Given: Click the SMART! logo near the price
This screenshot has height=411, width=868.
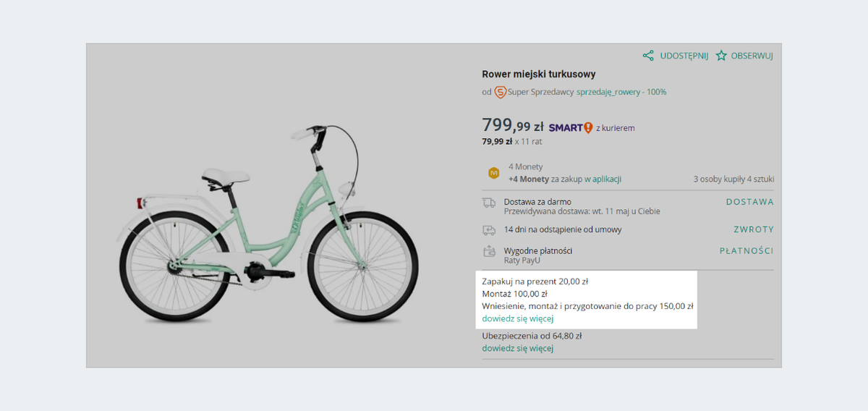Looking at the screenshot, I should click(x=571, y=128).
